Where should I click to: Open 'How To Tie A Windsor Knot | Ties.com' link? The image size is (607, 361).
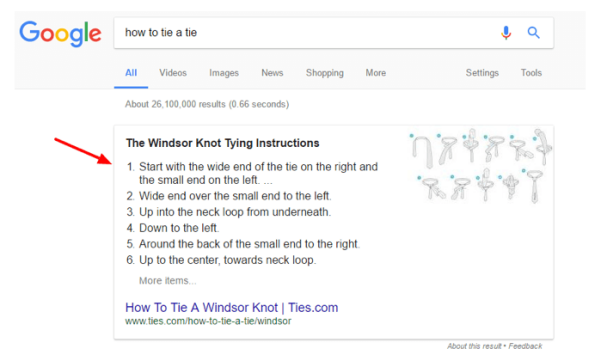[231, 308]
